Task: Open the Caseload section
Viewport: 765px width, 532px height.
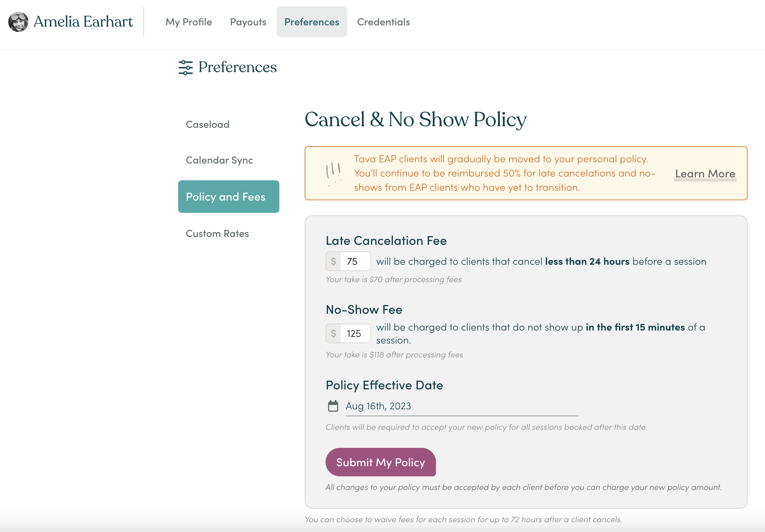Action: pos(207,124)
